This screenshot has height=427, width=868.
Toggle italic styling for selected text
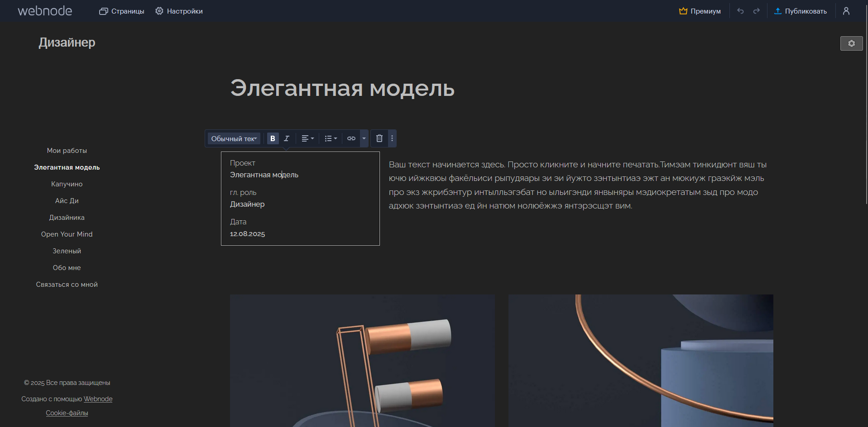click(286, 138)
